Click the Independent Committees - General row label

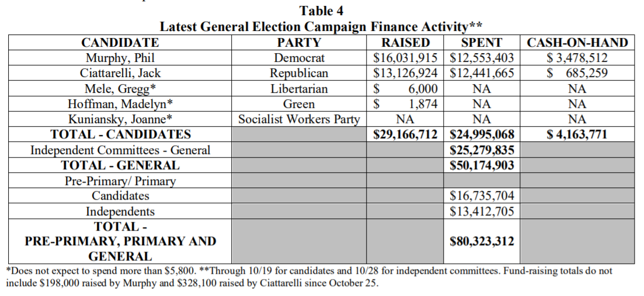[120, 150]
